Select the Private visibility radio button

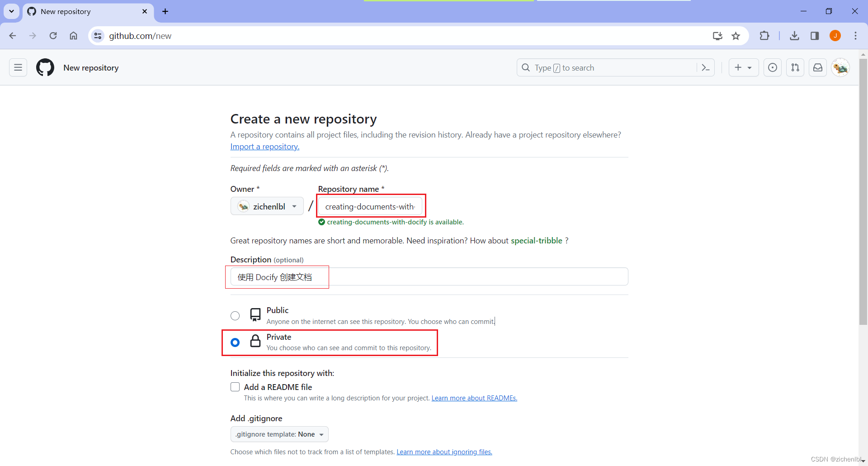[235, 342]
